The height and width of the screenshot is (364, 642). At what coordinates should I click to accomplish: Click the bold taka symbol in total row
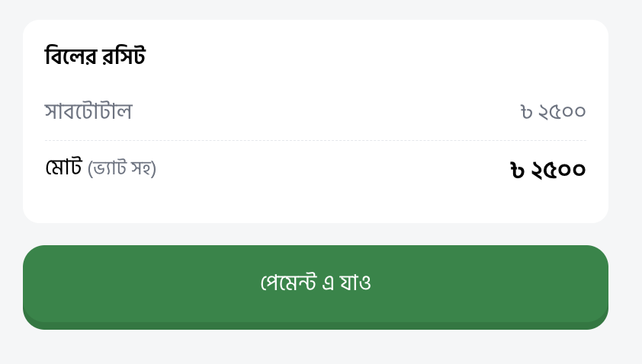pos(517,170)
